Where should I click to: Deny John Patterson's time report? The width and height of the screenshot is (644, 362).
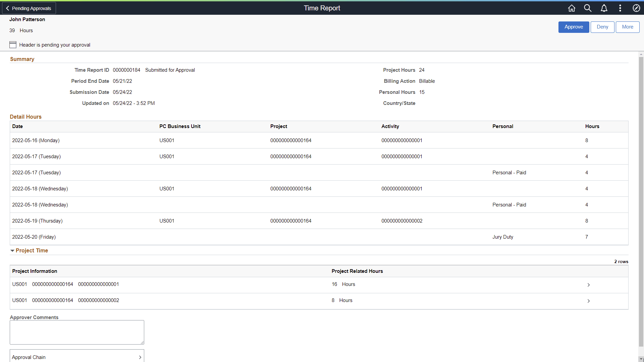pos(602,27)
